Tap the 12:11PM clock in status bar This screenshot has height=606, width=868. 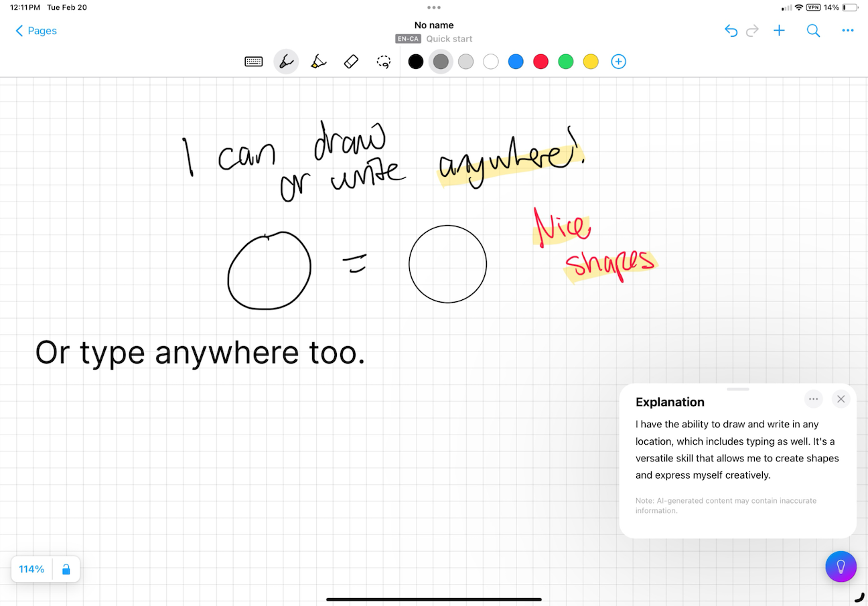(24, 7)
